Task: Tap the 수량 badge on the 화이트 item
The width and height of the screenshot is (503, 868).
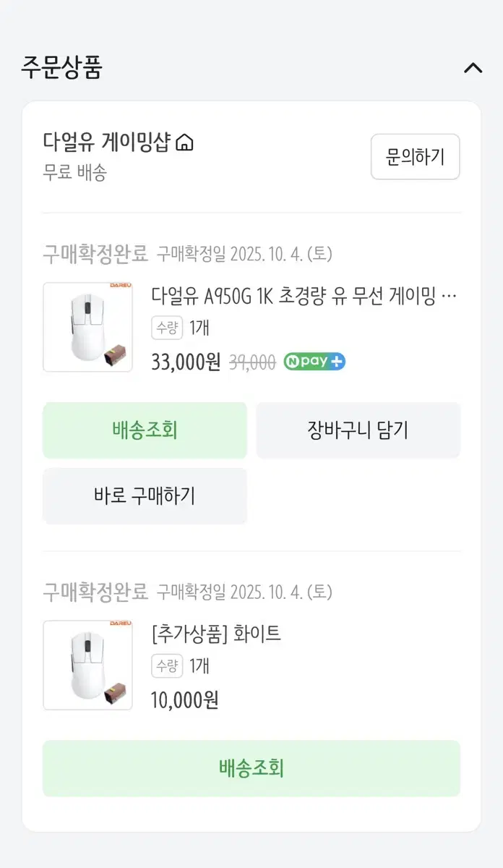Action: [167, 665]
